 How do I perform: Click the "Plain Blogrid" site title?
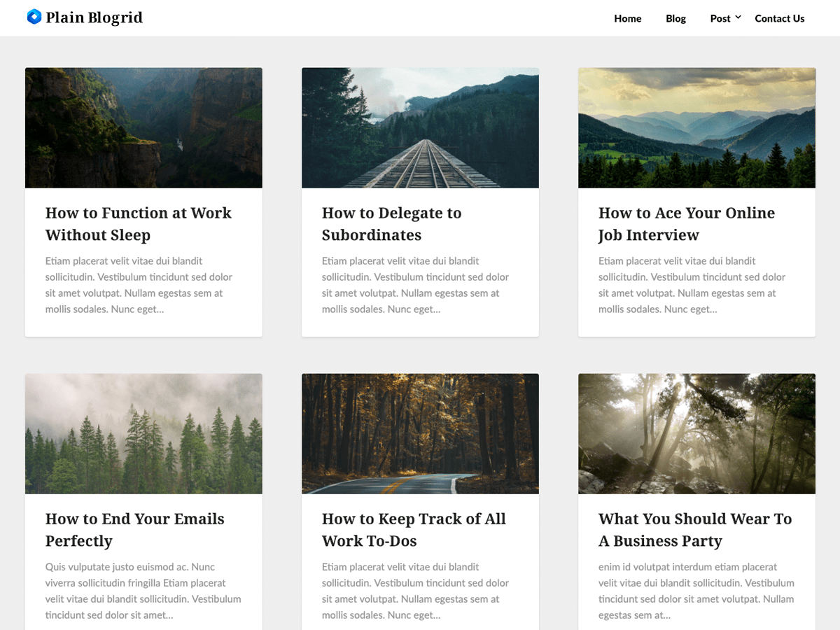coord(94,17)
